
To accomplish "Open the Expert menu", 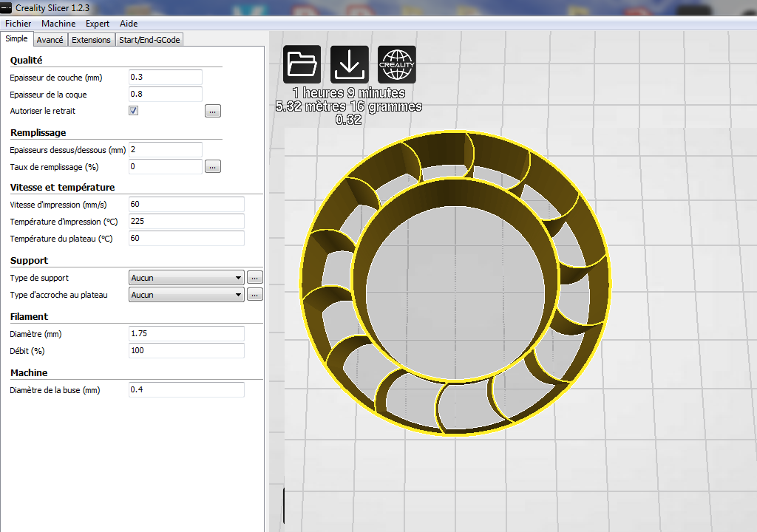I will pyautogui.click(x=97, y=23).
